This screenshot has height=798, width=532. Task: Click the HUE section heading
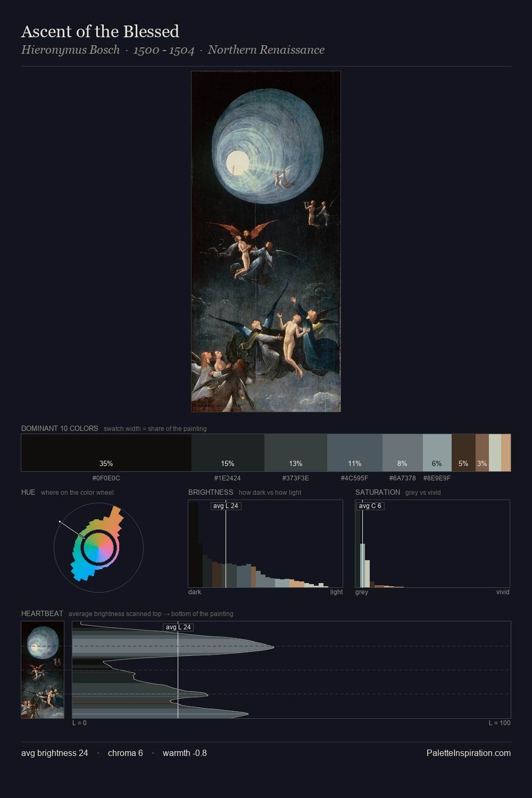[28, 492]
